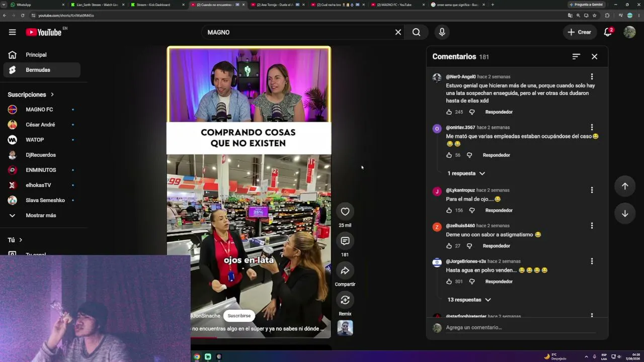Select Bermudas in the sidebar
The width and height of the screenshot is (644, 362).
(x=42, y=70)
